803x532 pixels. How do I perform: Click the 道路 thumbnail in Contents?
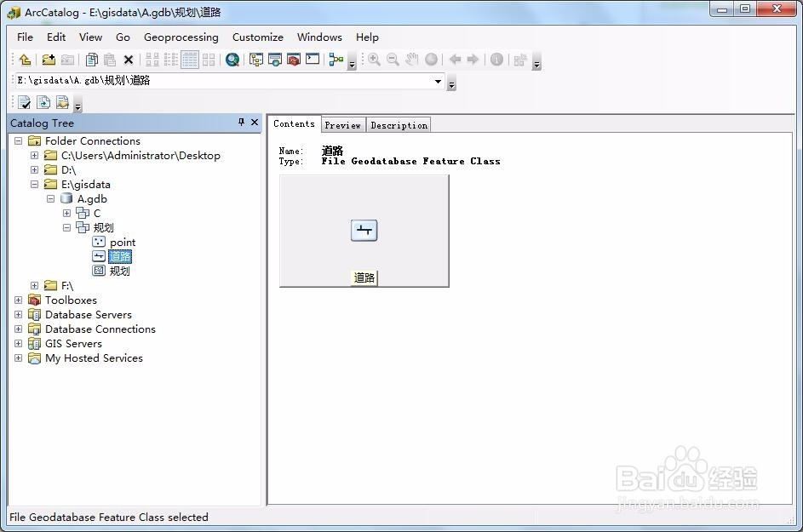364,231
